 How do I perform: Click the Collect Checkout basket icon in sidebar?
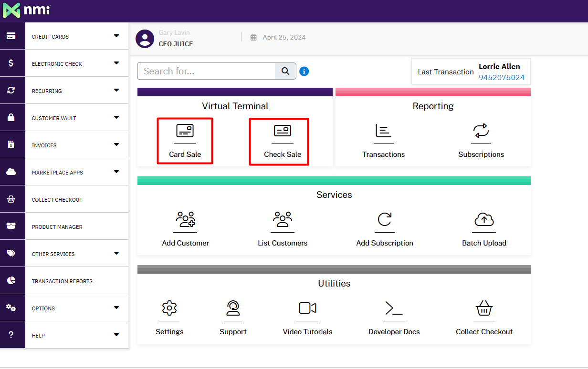tap(11, 199)
